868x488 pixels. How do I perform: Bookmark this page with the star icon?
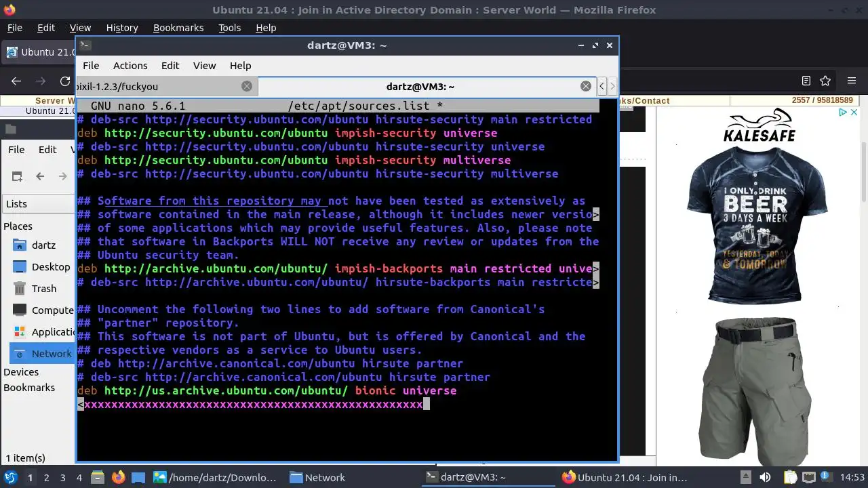825,81
